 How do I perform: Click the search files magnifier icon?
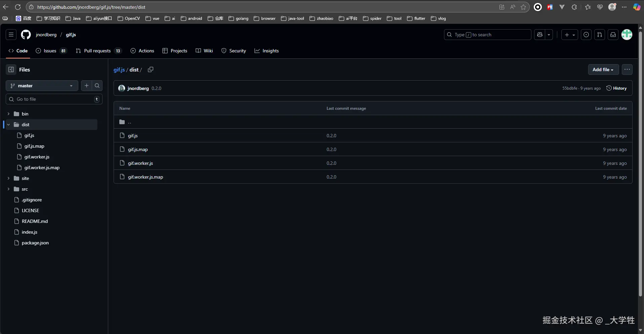pyautogui.click(x=97, y=86)
